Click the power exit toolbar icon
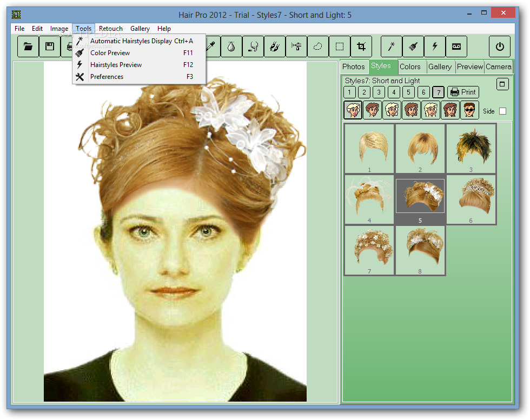This screenshot has height=420, width=530. [x=500, y=46]
